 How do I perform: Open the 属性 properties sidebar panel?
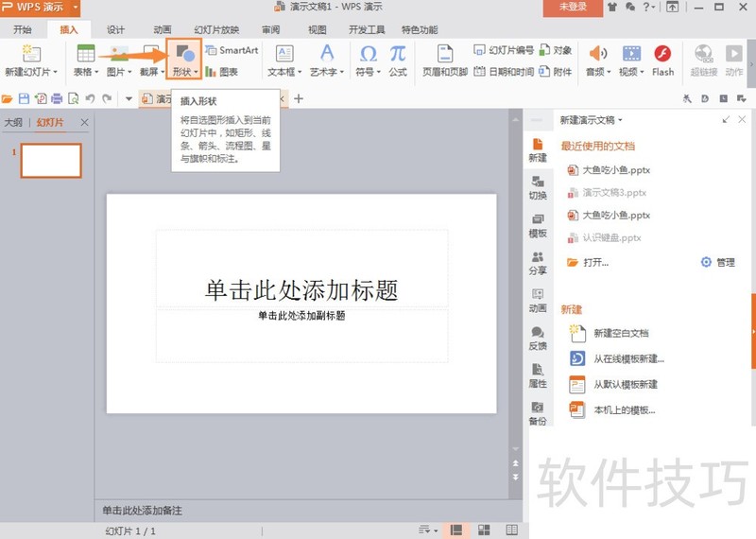point(538,376)
